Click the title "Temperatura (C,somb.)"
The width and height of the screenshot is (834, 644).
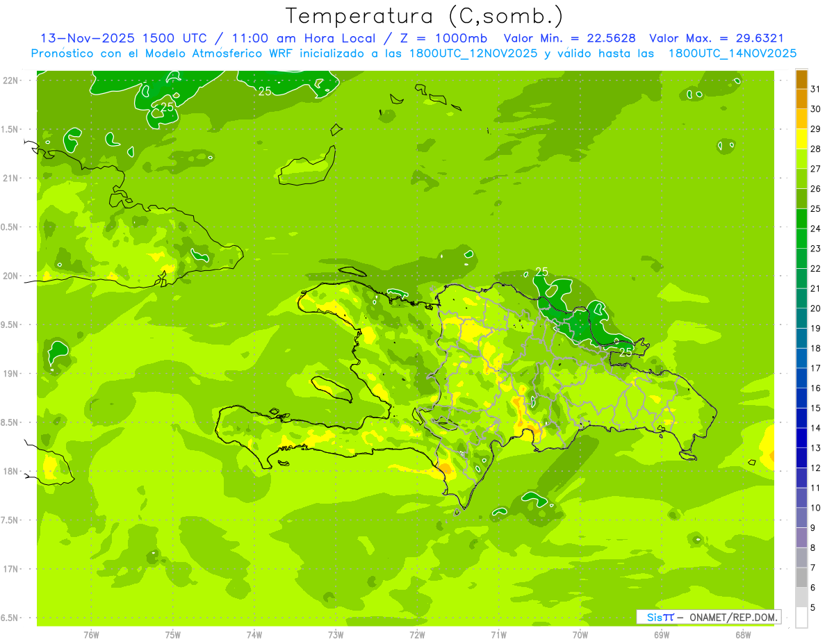tap(424, 16)
